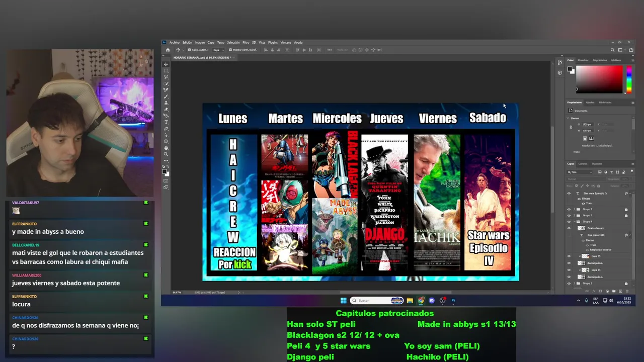Open the extra tools three-dot menu

[x=166, y=161]
